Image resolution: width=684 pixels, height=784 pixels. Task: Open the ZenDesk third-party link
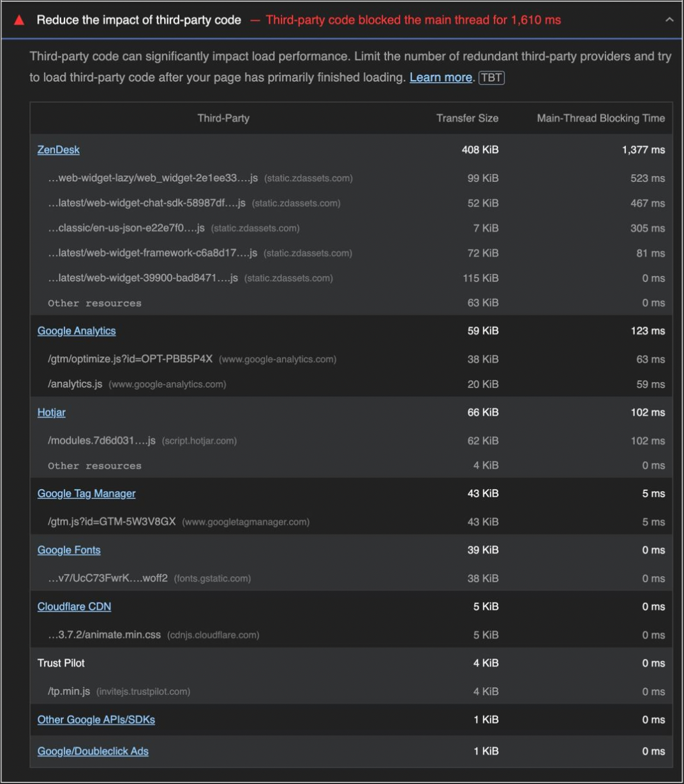(58, 150)
